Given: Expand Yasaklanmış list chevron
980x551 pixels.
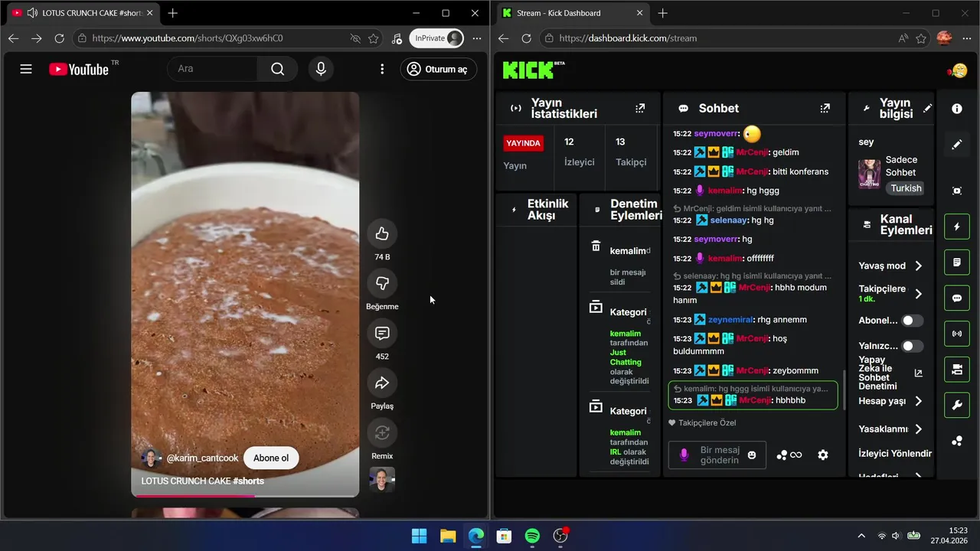Looking at the screenshot, I should 919,429.
